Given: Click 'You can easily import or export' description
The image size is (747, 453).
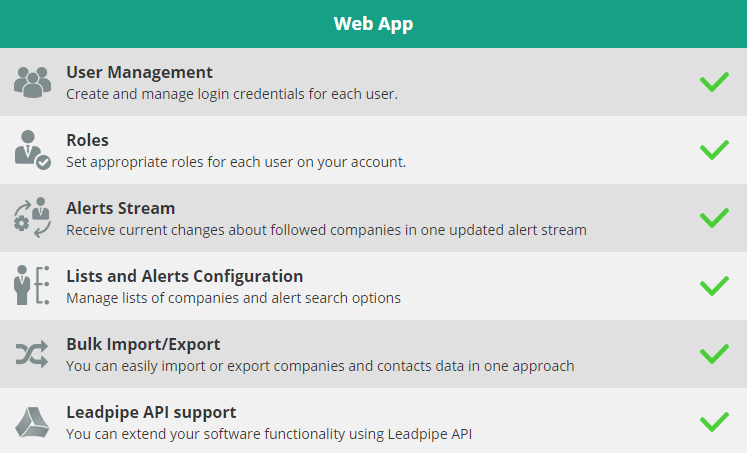Looking at the screenshot, I should tap(320, 366).
